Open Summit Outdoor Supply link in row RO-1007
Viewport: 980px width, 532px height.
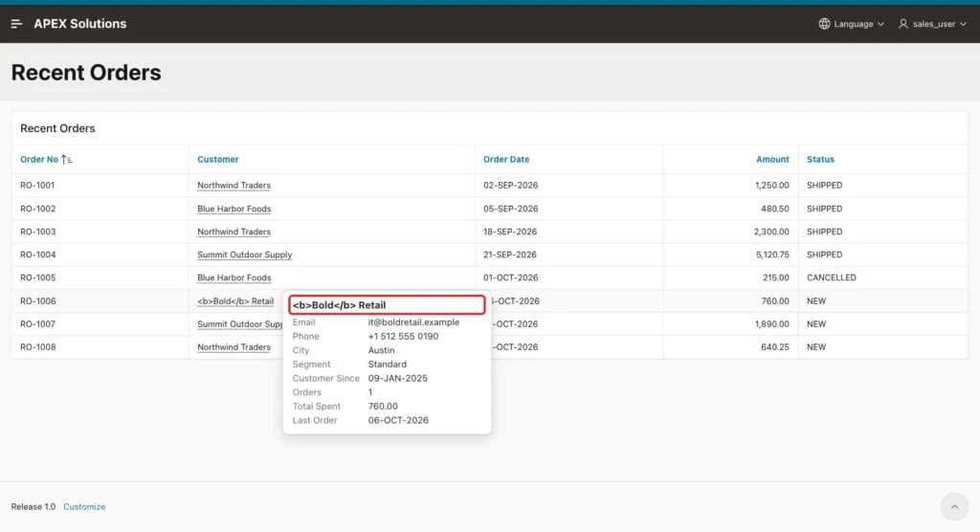coord(240,323)
